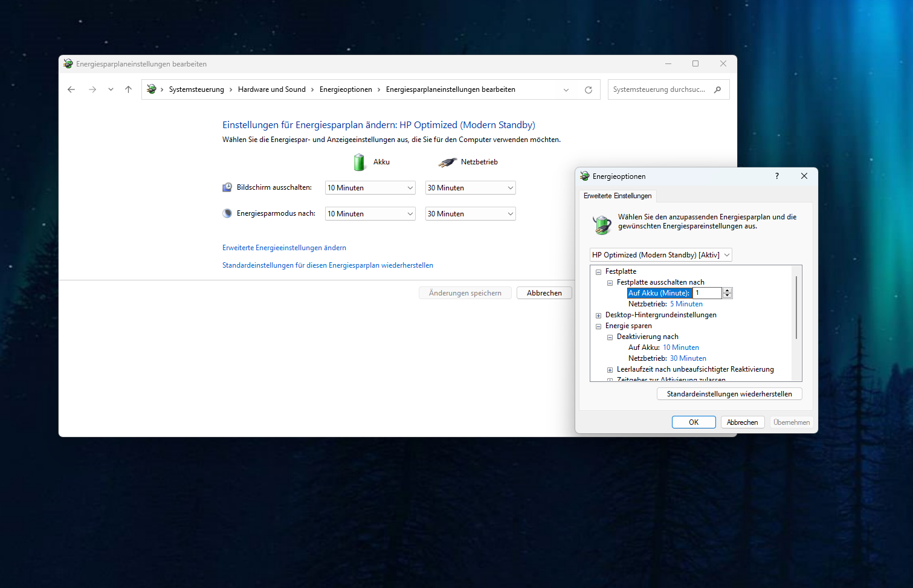Open Erweiterte Energieeinstellungen ändern link
The image size is (913, 588).
(284, 248)
